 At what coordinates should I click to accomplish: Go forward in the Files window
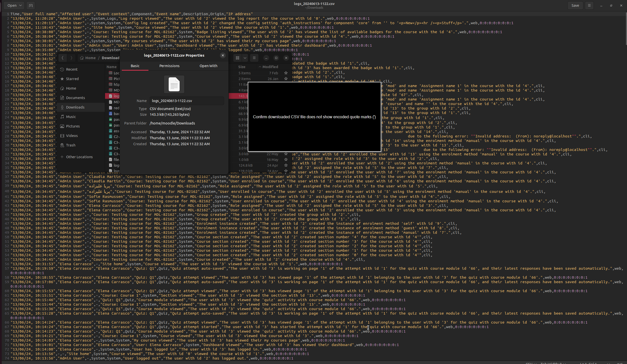71,58
